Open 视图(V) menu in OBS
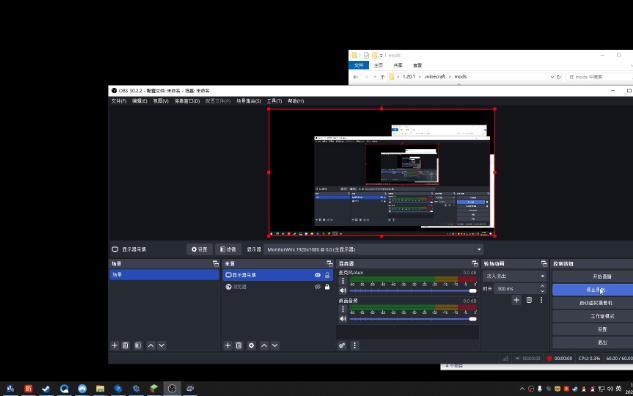The width and height of the screenshot is (633, 396). click(160, 101)
